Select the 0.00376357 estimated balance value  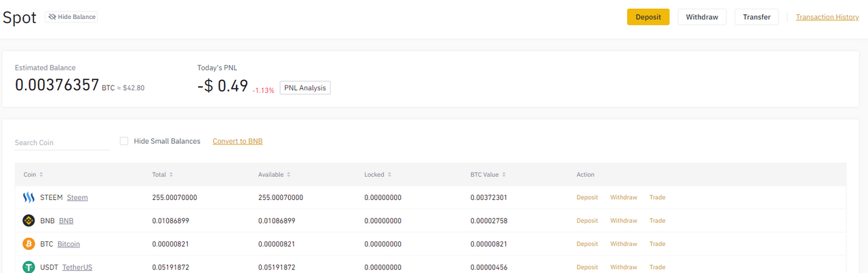tap(57, 86)
